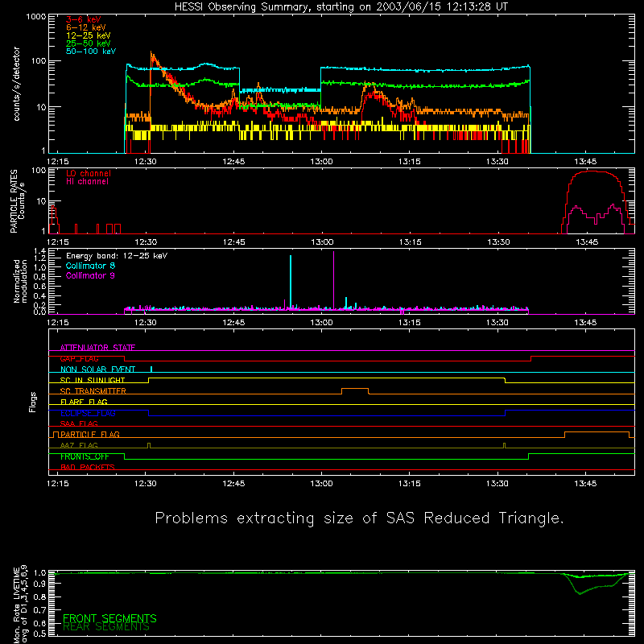Click the 'SC_IN_SUNLIGHT' flag label
Screen dimensions: 644x644
tap(93, 380)
